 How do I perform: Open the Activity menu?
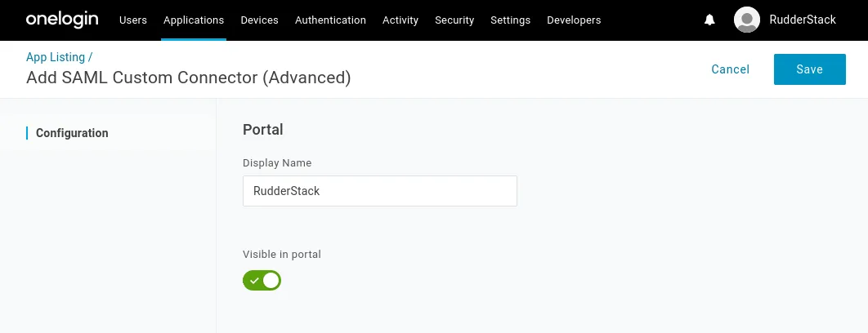click(x=400, y=20)
